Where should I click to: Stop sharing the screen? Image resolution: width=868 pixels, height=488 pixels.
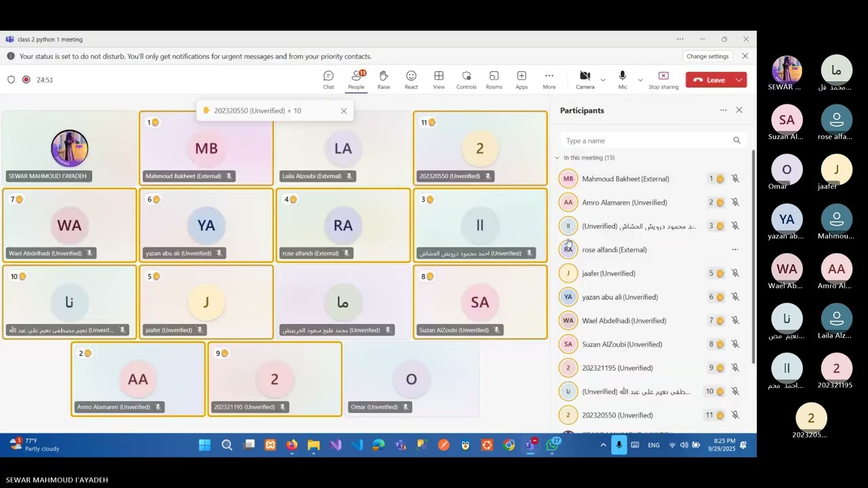663,80
